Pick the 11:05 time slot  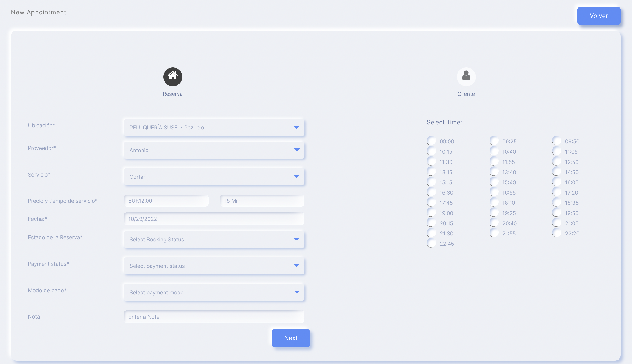[x=557, y=151]
